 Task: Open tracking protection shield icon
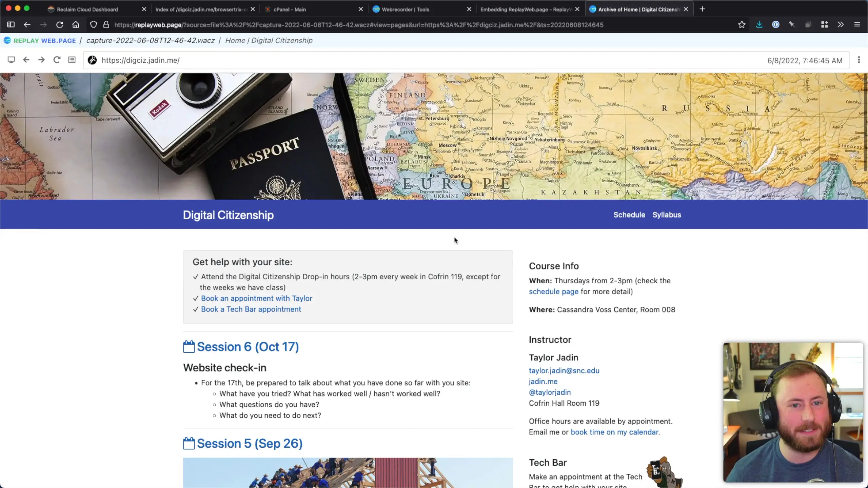click(94, 25)
